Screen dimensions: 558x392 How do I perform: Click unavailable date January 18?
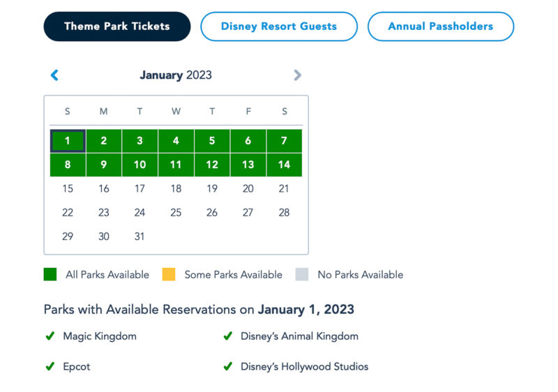[x=176, y=188]
